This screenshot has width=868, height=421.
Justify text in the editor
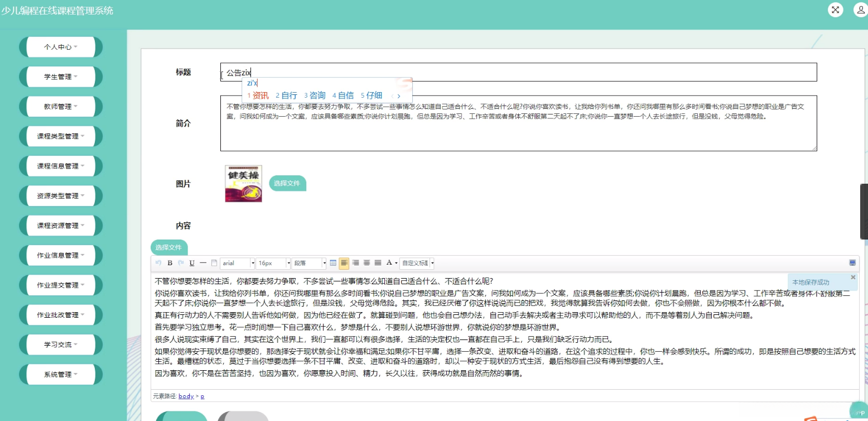(x=378, y=263)
